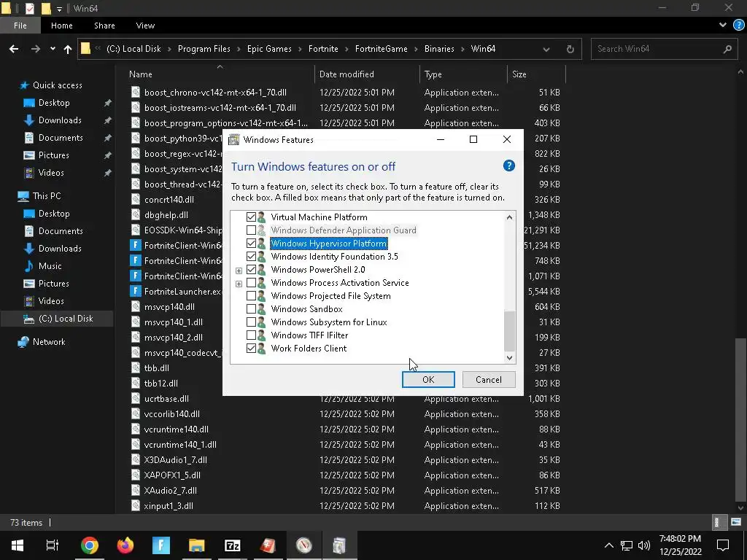Open the Windows Start menu
The image size is (747, 560).
(x=18, y=545)
